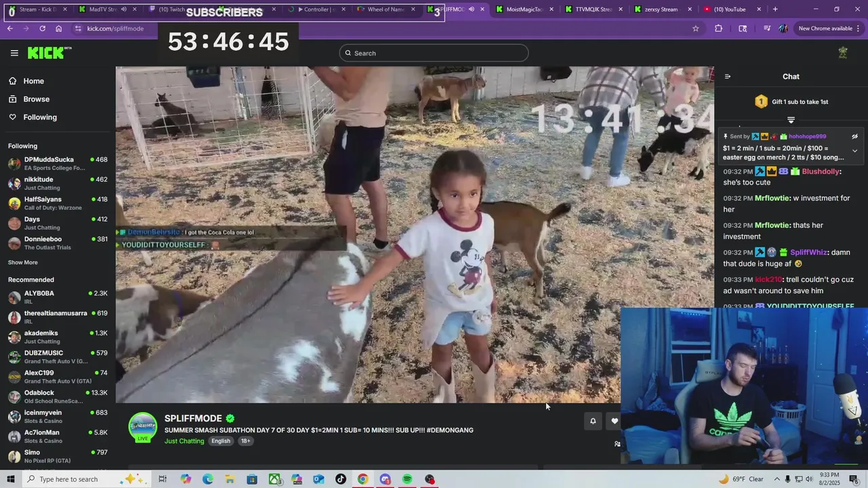The width and height of the screenshot is (868, 488).
Task: Open the Chrome profile avatar
Action: [x=783, y=28]
